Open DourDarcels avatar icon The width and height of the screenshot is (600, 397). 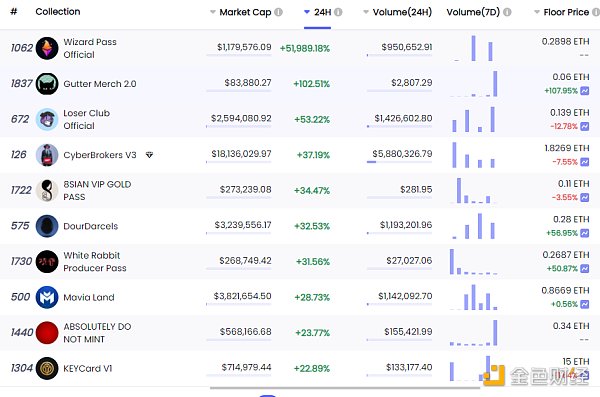tap(47, 226)
